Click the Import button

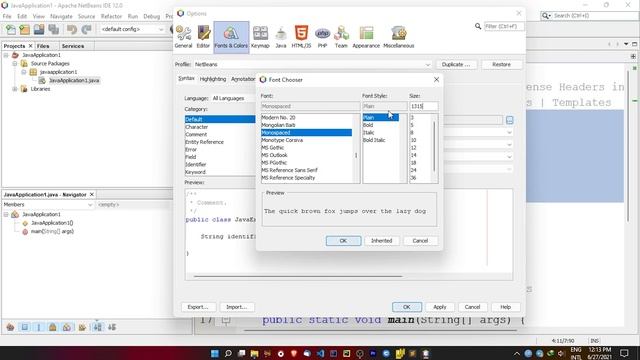(236, 307)
